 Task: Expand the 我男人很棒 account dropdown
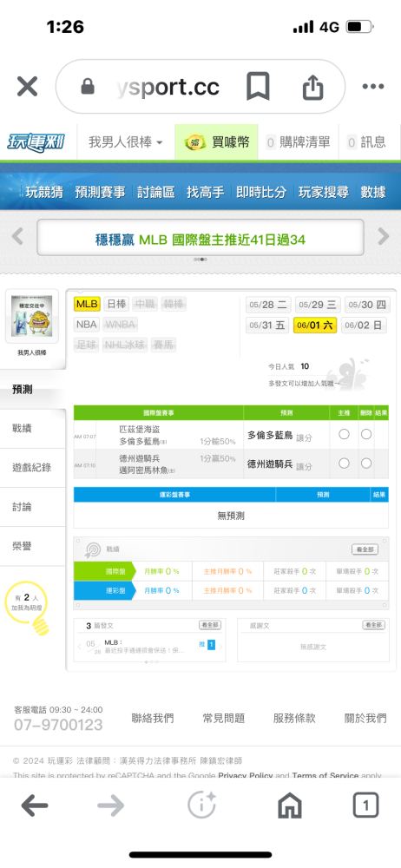point(126,143)
